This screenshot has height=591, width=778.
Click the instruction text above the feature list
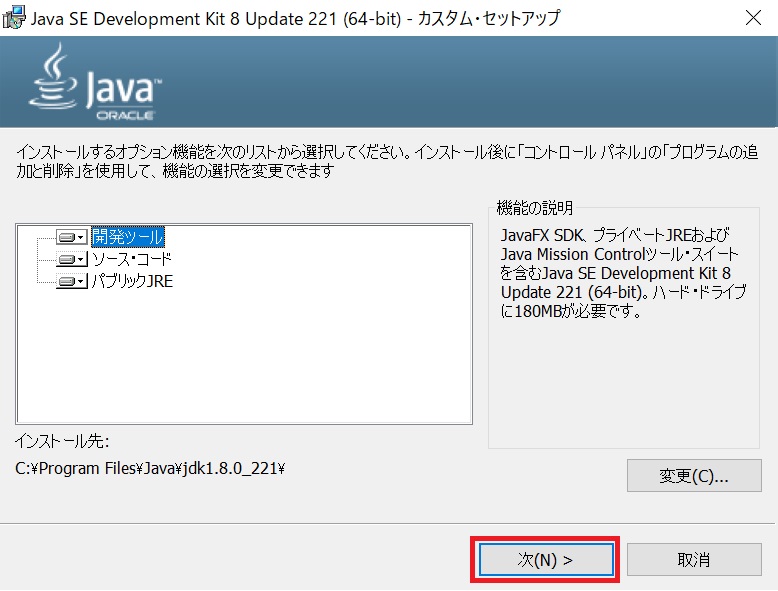click(387, 161)
